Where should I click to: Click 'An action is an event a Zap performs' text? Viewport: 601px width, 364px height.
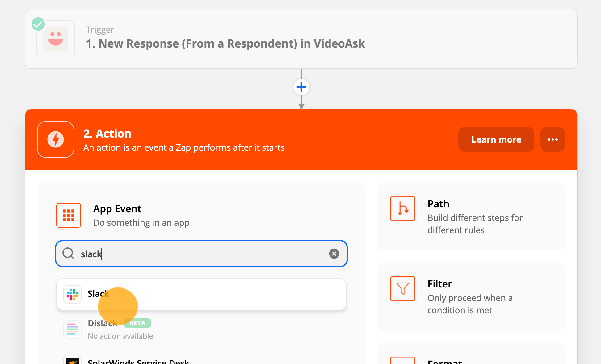pos(184,147)
